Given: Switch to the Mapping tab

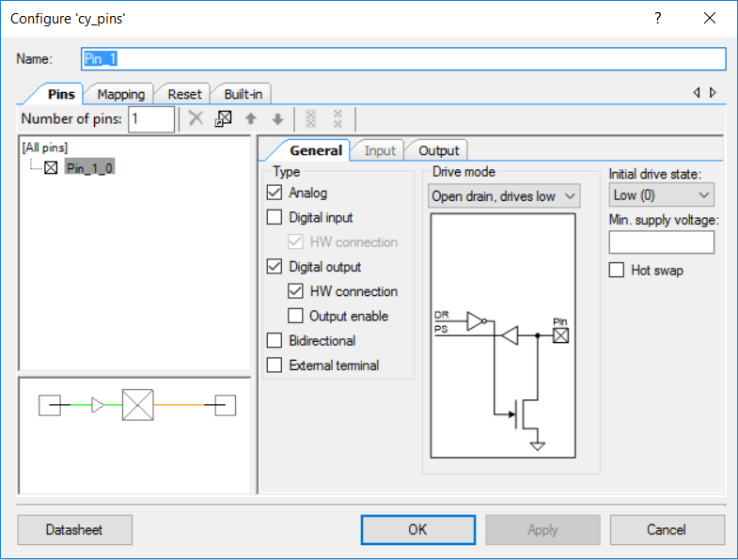Looking at the screenshot, I should pyautogui.click(x=121, y=94).
